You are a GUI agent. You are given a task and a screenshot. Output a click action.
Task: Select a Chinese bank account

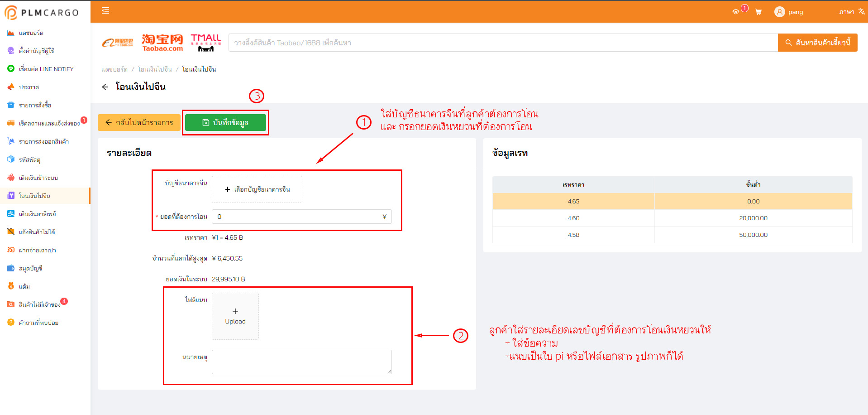coord(257,189)
